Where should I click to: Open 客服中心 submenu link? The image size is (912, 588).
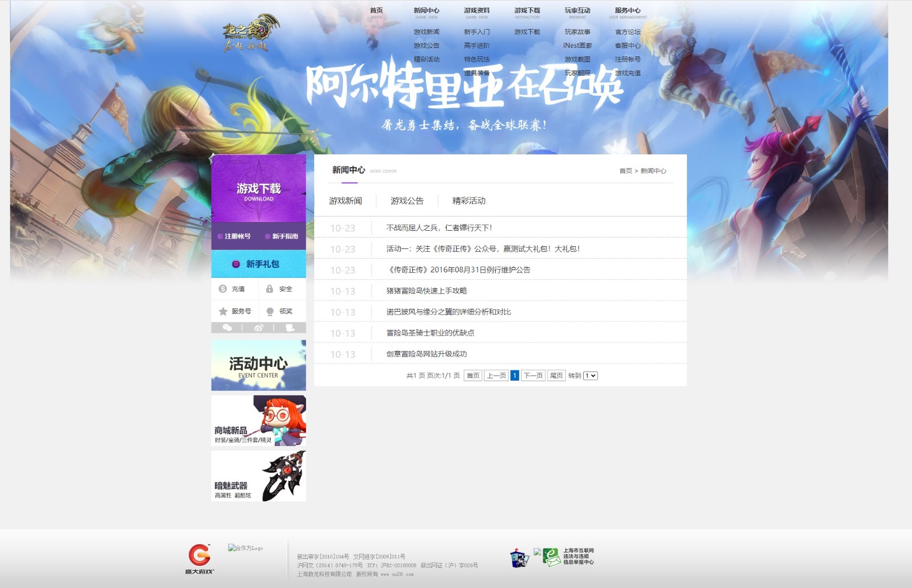(628, 46)
